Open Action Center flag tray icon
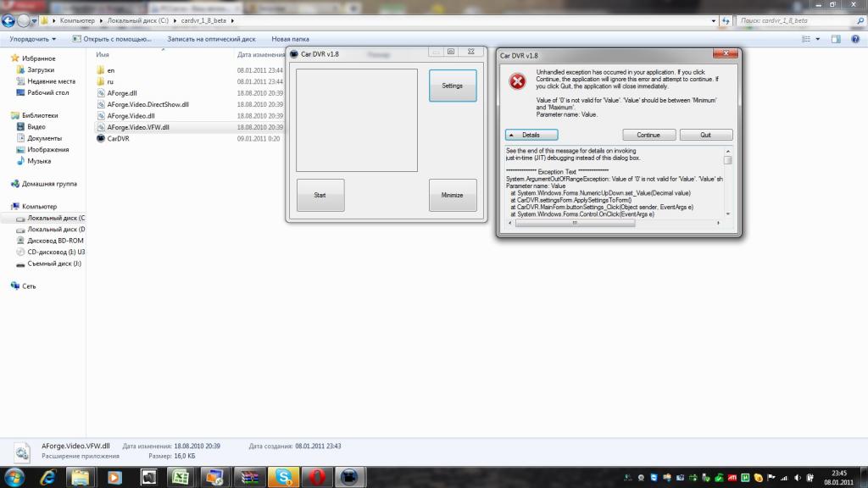The height and width of the screenshot is (488, 868). pyautogui.click(x=771, y=478)
